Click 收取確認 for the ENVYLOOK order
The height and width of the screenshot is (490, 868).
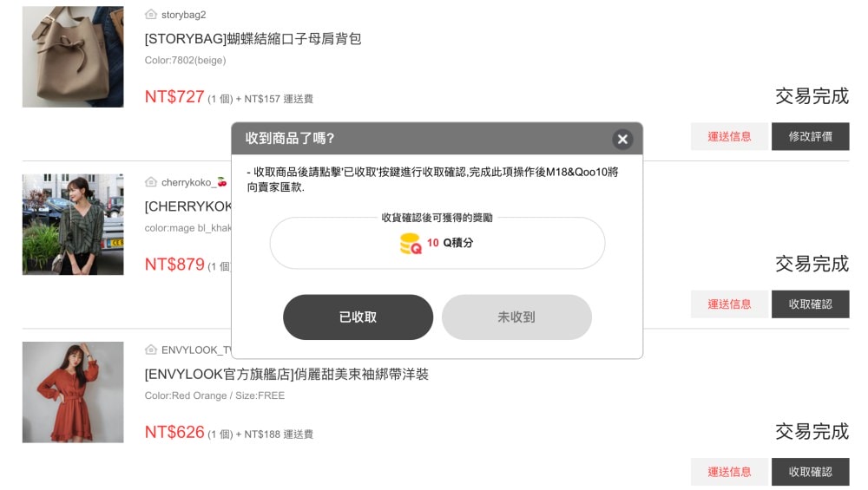coord(810,472)
